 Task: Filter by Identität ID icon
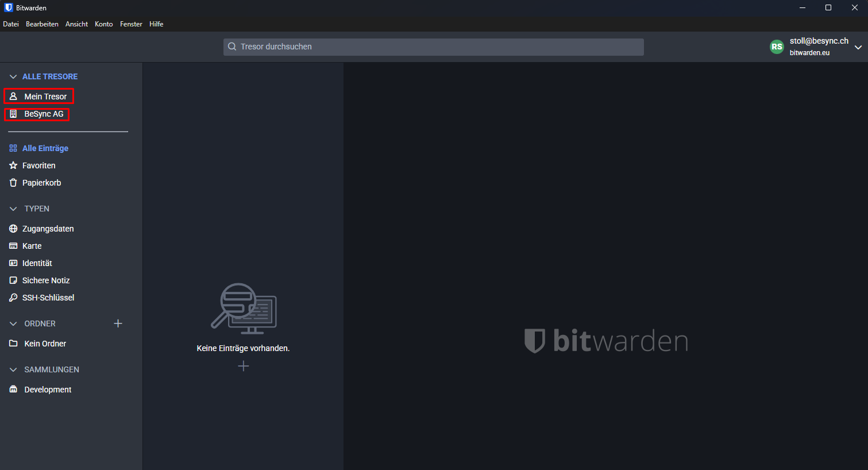click(x=13, y=263)
